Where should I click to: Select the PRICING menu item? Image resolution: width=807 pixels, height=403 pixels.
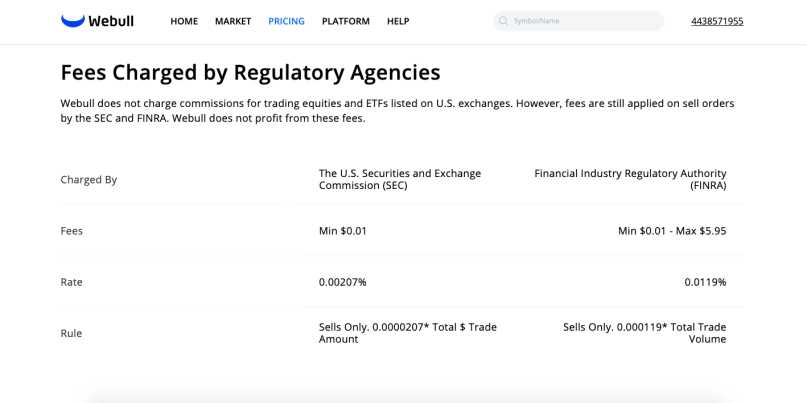tap(287, 21)
